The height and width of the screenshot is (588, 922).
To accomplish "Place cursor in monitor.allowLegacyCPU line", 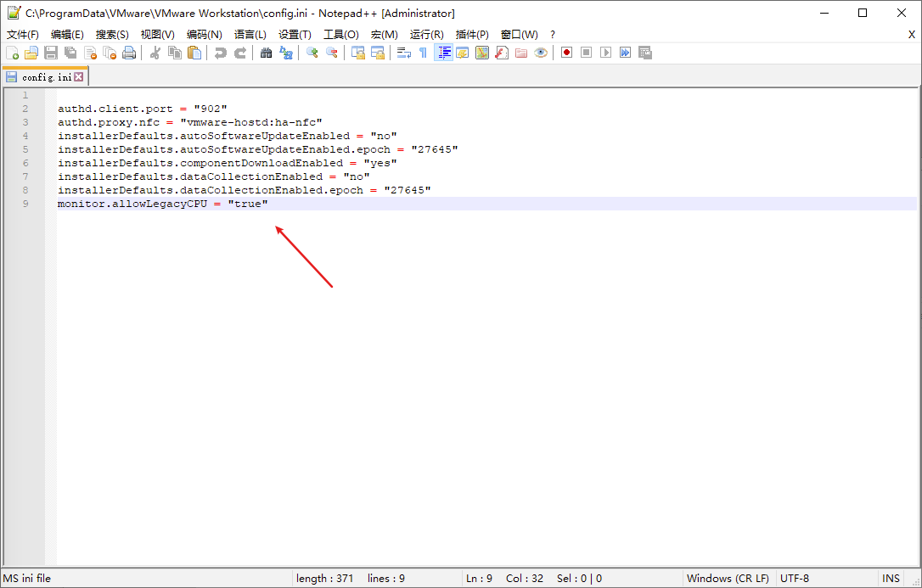I will tap(163, 204).
